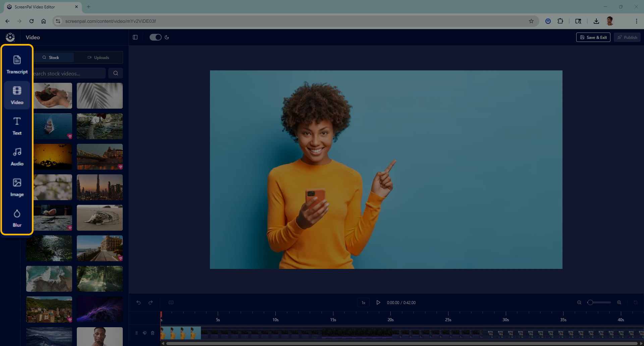Click the timeline zoom slider handle
This screenshot has width=644, height=346.
coord(590,302)
